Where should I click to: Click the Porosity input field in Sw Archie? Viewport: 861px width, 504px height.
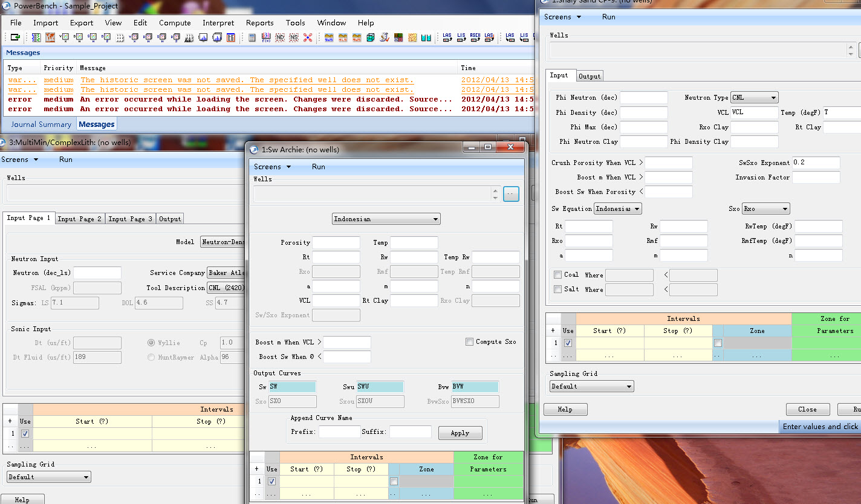336,242
